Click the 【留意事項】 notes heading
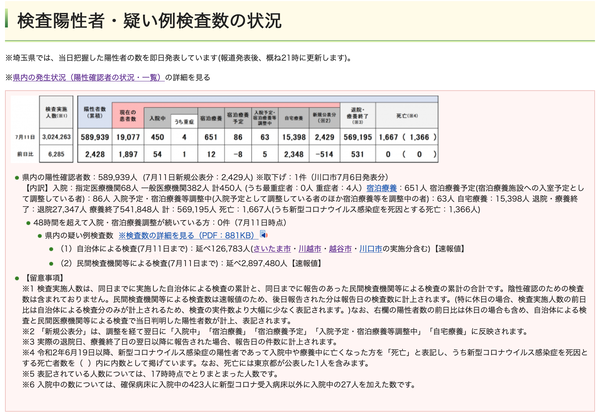This screenshot has height=416, width=600. tap(43, 278)
